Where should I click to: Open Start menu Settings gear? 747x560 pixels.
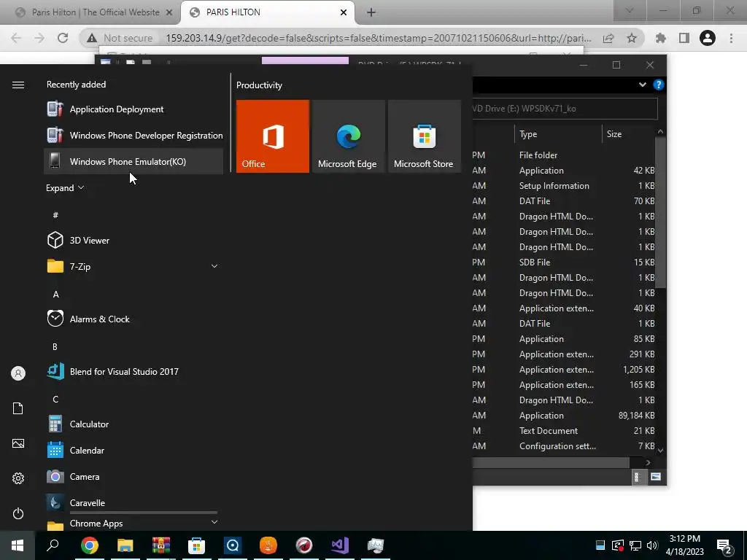(x=18, y=478)
